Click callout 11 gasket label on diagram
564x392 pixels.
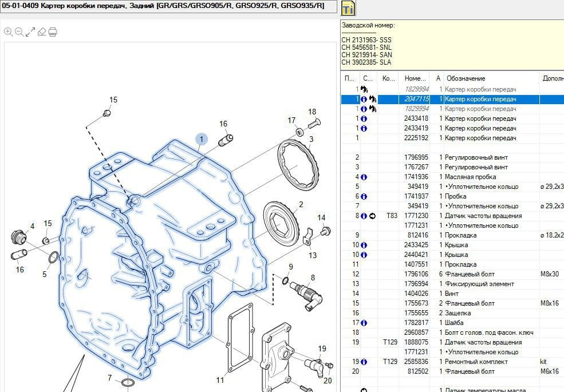coord(220,379)
